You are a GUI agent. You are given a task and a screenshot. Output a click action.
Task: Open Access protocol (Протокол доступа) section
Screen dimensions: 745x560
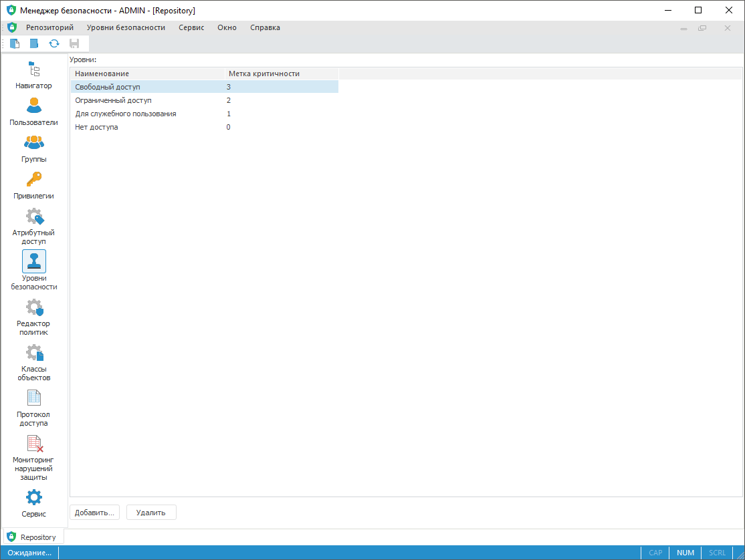[x=33, y=408]
